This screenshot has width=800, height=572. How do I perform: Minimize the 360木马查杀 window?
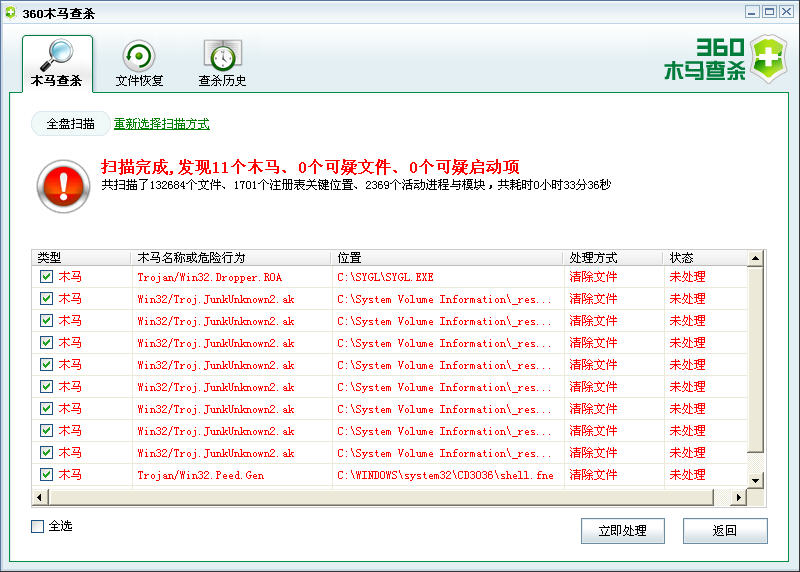coord(752,12)
